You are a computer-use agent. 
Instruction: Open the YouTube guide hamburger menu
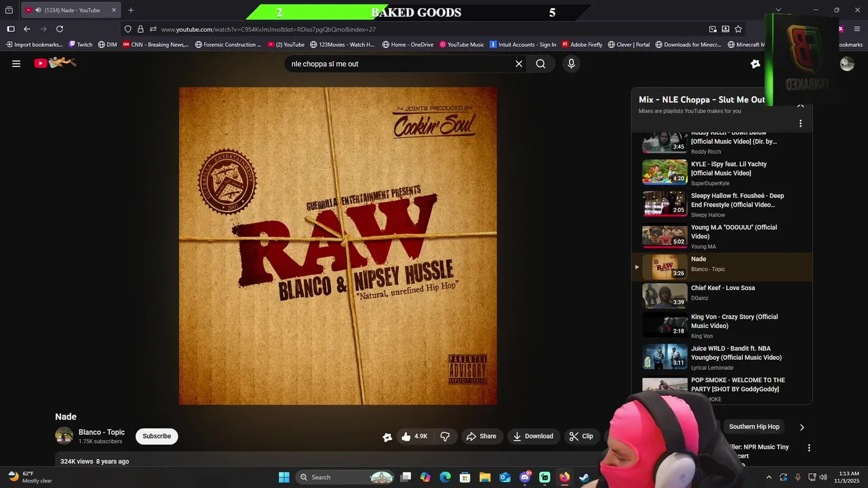point(16,64)
